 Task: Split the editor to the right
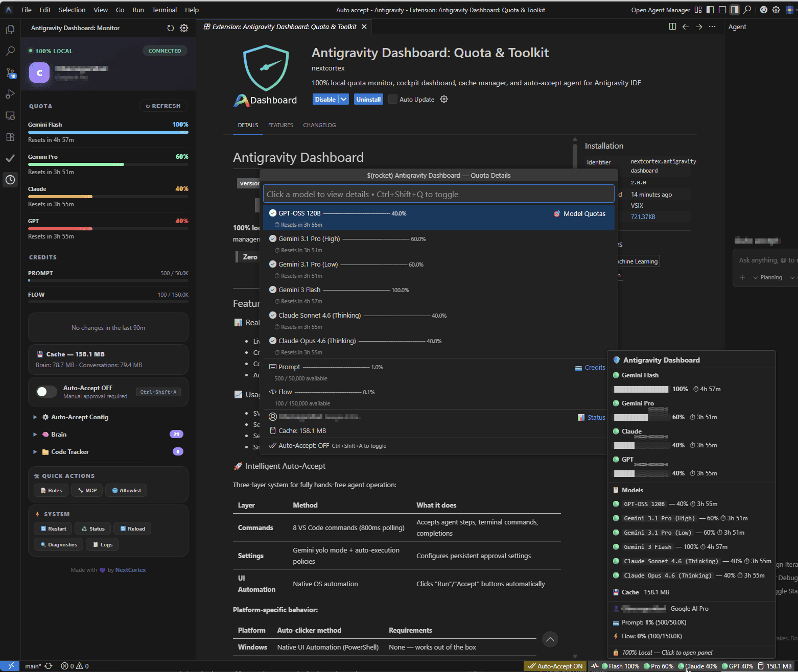coord(672,27)
